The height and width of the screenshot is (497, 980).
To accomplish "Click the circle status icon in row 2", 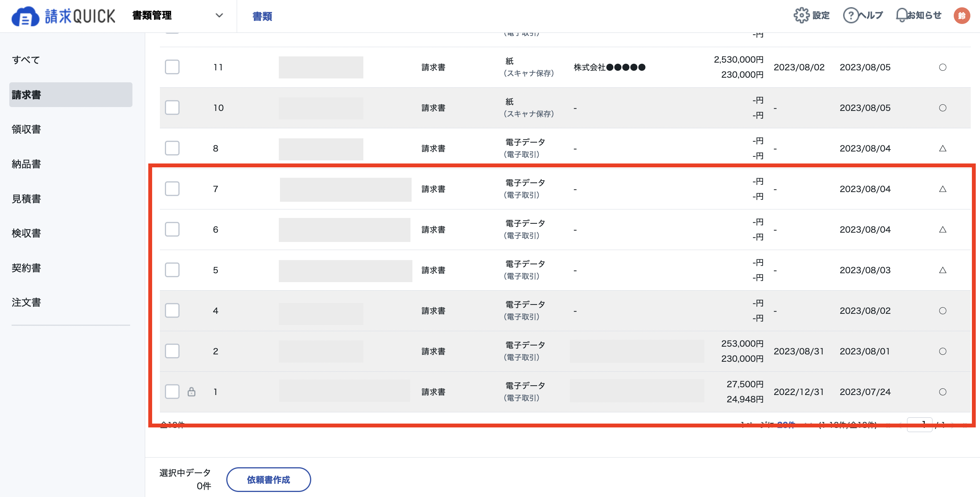I will (x=943, y=351).
